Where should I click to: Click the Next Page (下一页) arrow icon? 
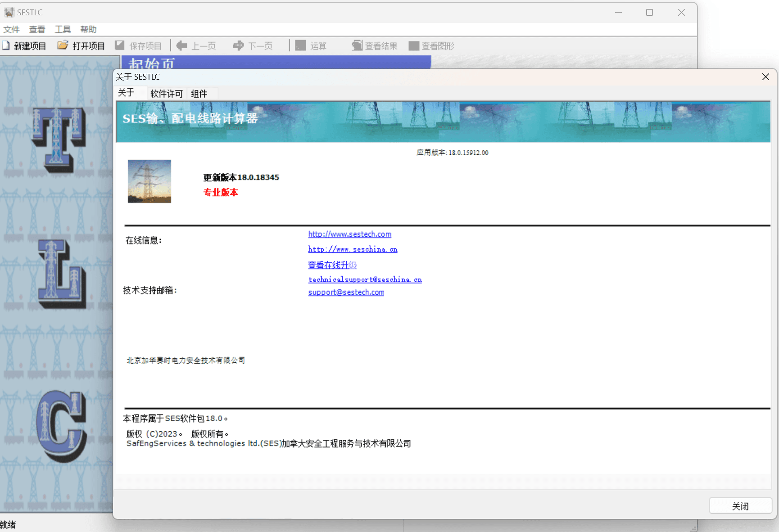[238, 45]
